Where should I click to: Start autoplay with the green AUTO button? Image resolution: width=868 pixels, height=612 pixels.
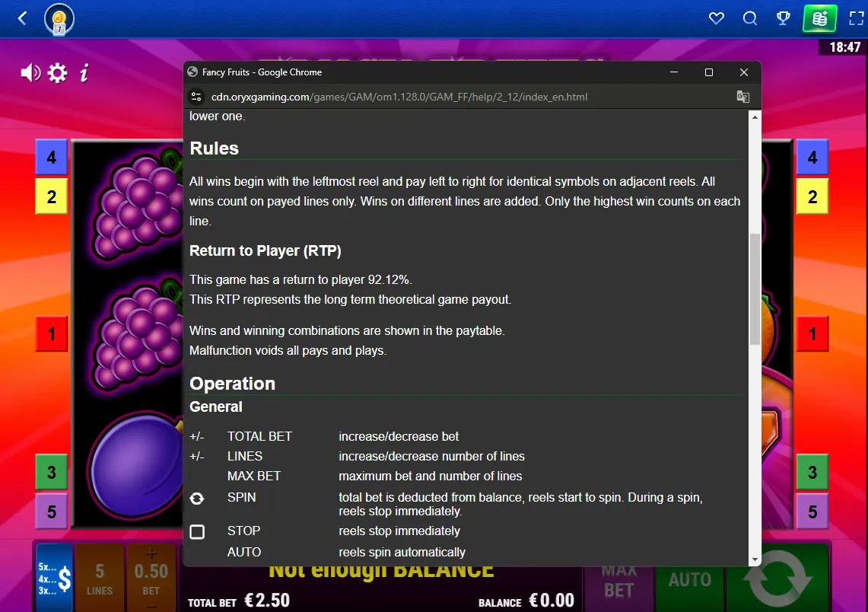(x=690, y=580)
